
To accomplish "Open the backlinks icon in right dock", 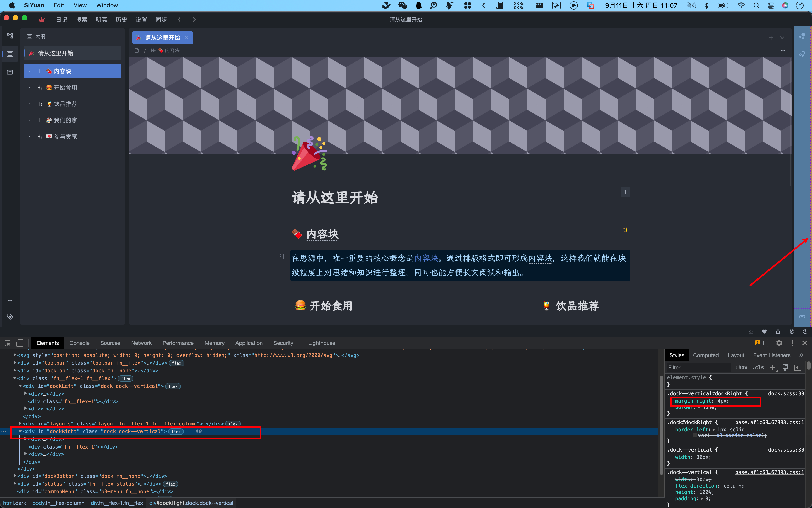I will (x=802, y=317).
